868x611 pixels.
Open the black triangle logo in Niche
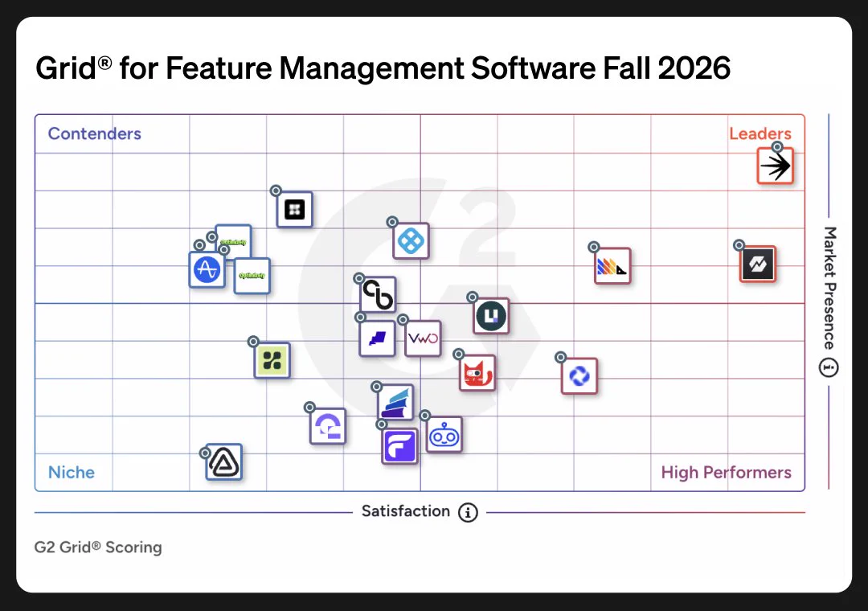pyautogui.click(x=224, y=462)
